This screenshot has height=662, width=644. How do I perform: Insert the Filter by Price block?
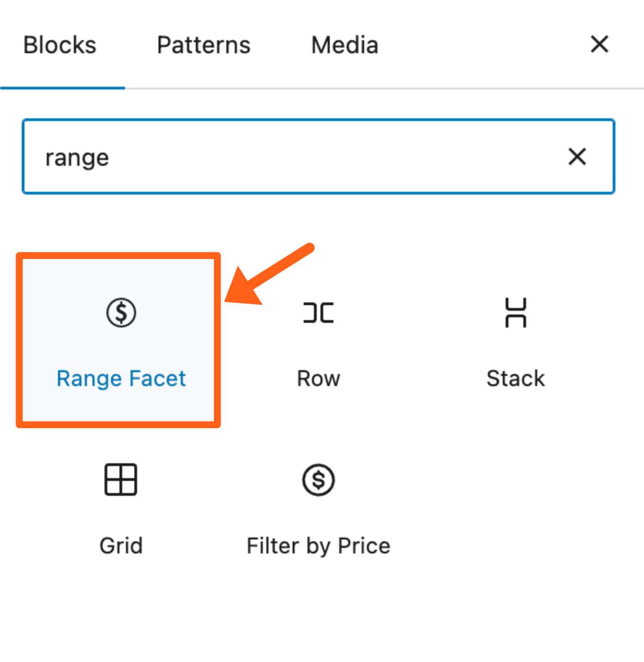(318, 506)
